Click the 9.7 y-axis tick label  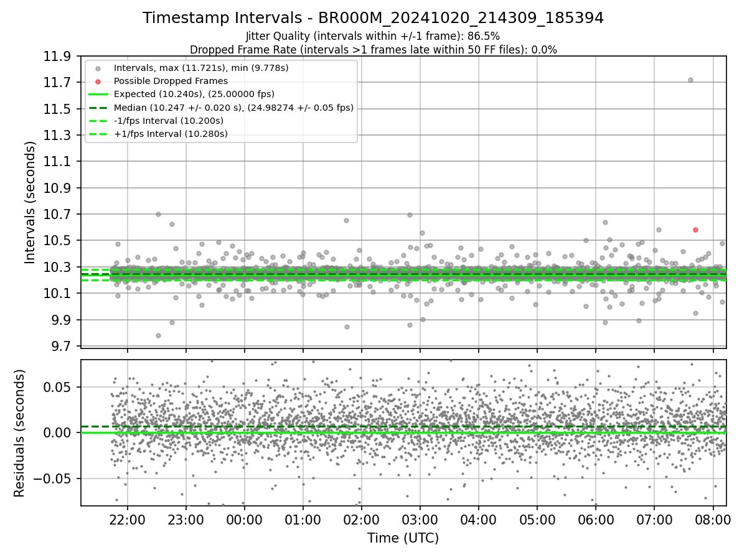(60, 347)
